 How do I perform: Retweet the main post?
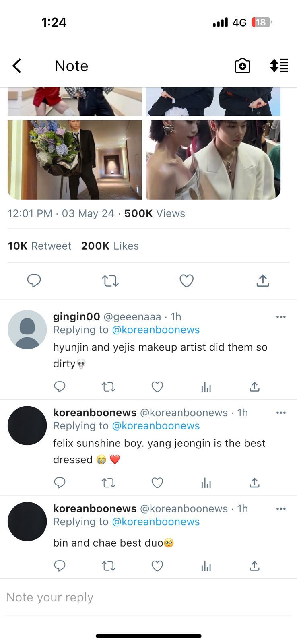click(x=110, y=281)
